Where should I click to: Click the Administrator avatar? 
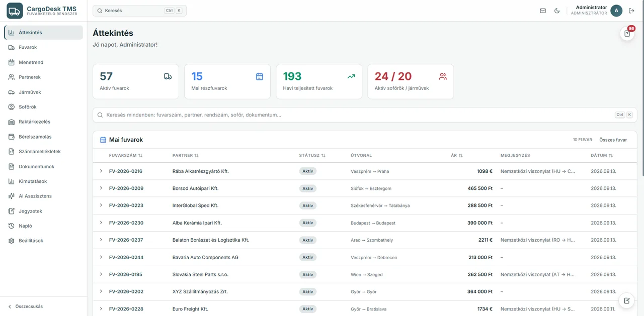click(616, 11)
